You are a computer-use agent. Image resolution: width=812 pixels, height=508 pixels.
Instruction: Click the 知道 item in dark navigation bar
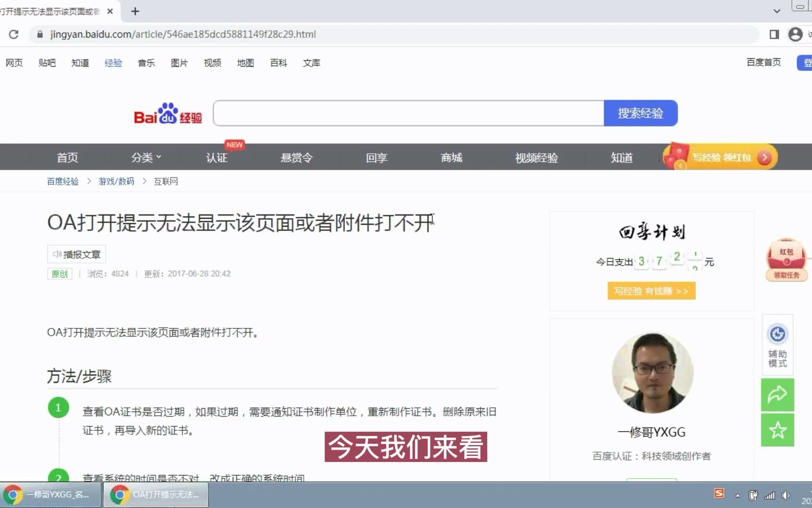pos(621,158)
